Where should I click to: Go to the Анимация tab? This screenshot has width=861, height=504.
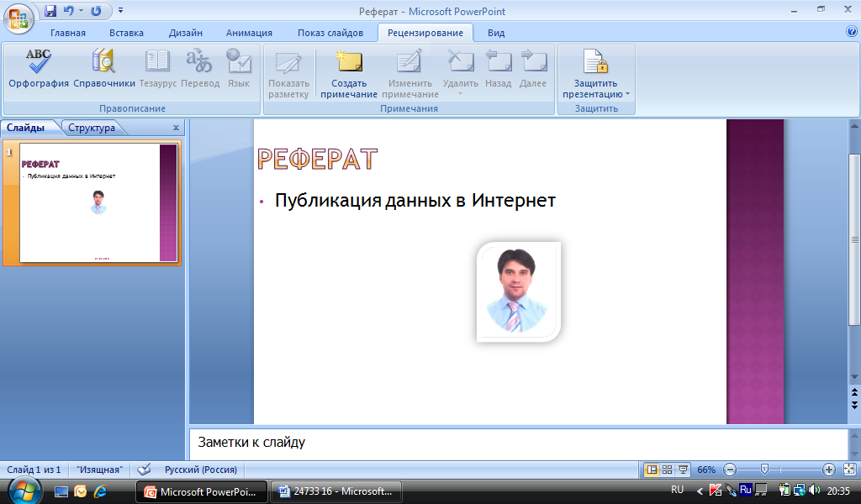click(x=249, y=33)
